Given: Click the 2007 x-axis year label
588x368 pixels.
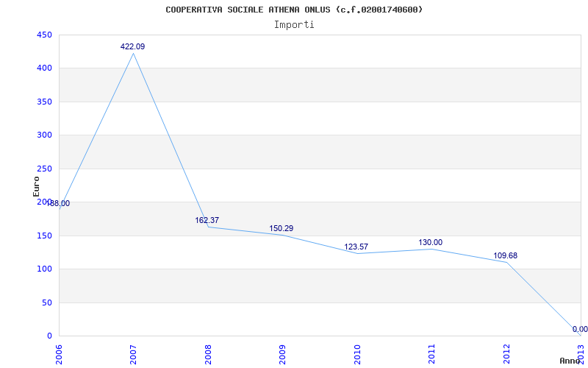Looking at the screenshot, I should point(134,355).
